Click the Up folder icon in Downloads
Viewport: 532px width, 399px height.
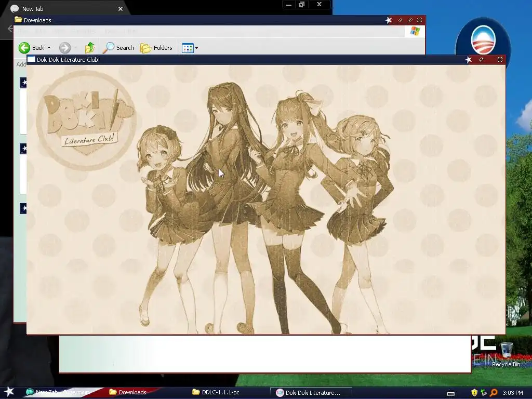point(90,48)
